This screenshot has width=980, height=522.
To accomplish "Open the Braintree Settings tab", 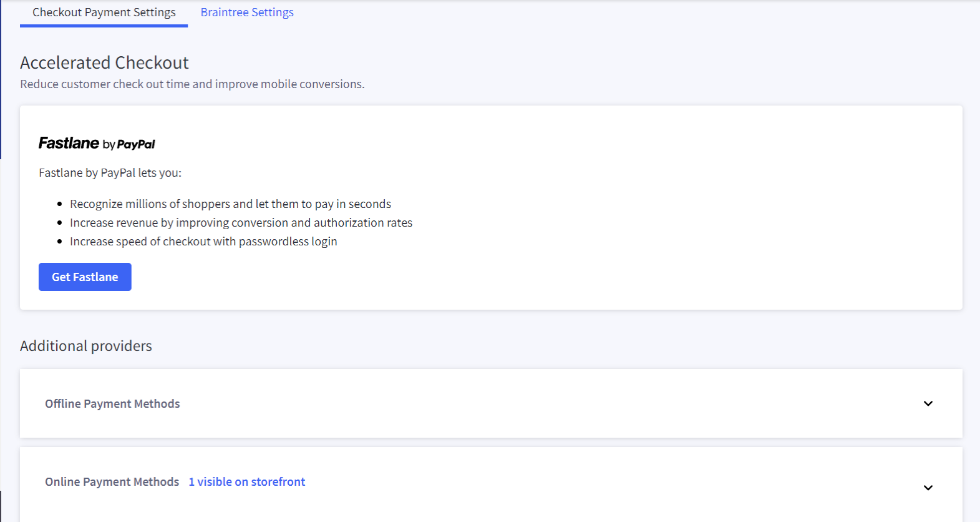I will coord(247,12).
